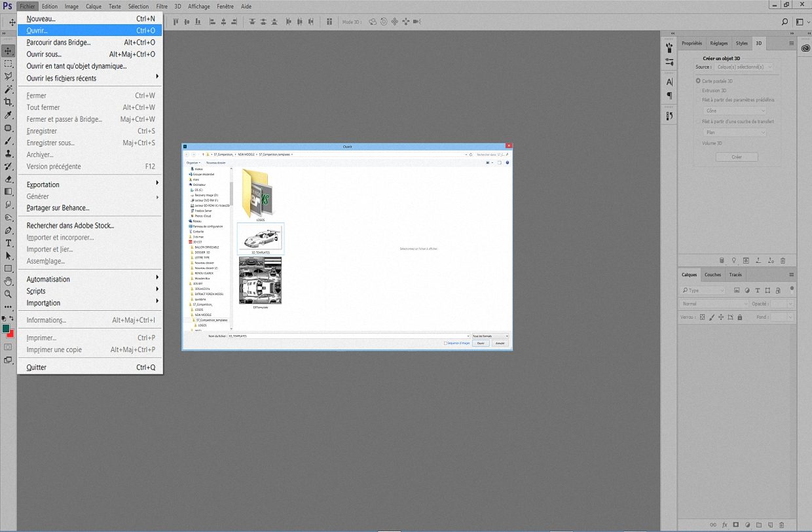This screenshot has width=812, height=532.
Task: Select the Clone Stamp tool
Action: pos(9,154)
